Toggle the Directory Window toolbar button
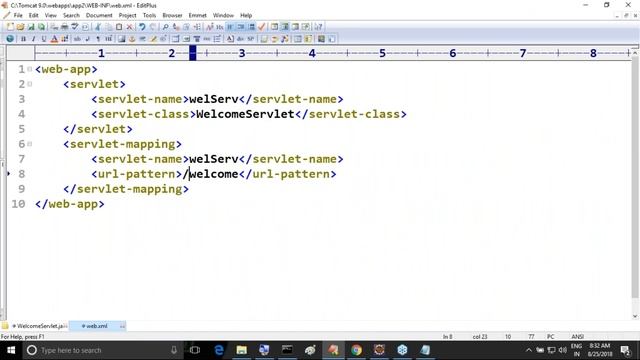This screenshot has height=360, width=640. [274, 27]
